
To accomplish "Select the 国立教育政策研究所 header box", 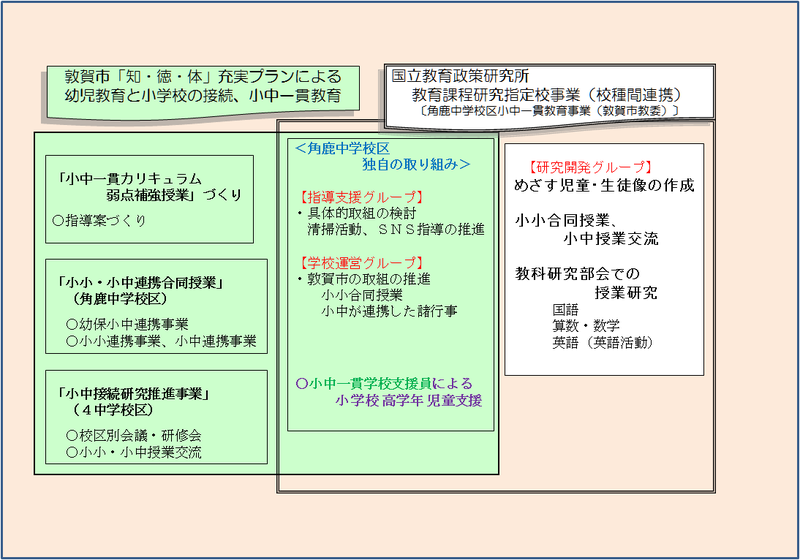I will pos(550,92).
